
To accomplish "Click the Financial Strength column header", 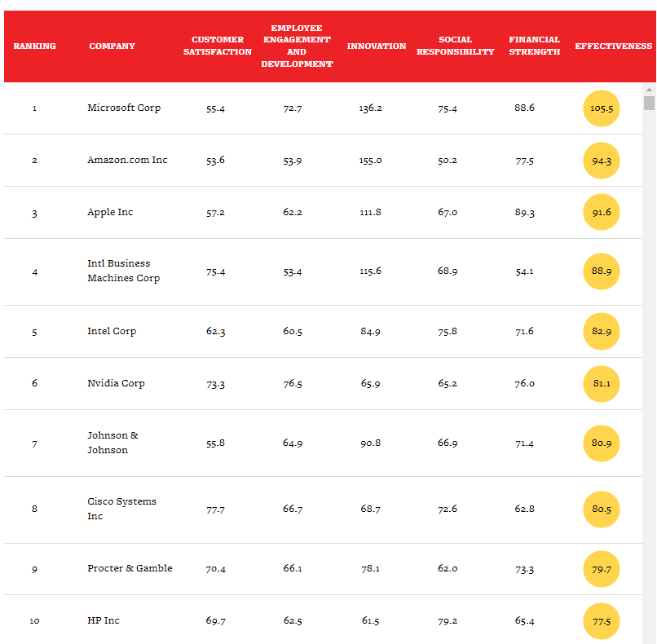I will 534,46.
